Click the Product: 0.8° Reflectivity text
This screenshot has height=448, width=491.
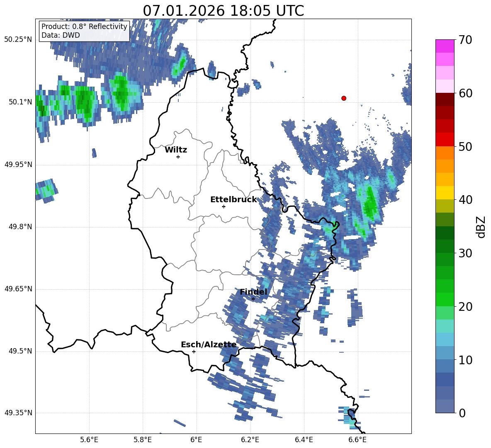pyautogui.click(x=84, y=26)
